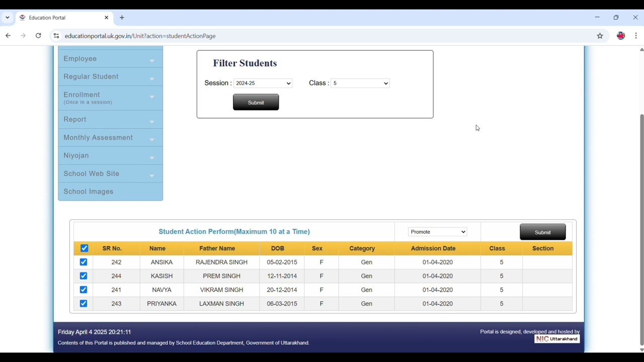Uncheck the checkbox for KASISH
644x362 pixels.
[x=84, y=276]
